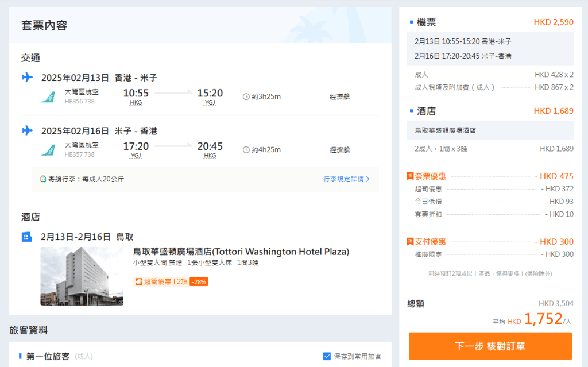Click Greater Bay Airlines logo for flight HB357
The image size is (588, 367).
pyautogui.click(x=48, y=150)
